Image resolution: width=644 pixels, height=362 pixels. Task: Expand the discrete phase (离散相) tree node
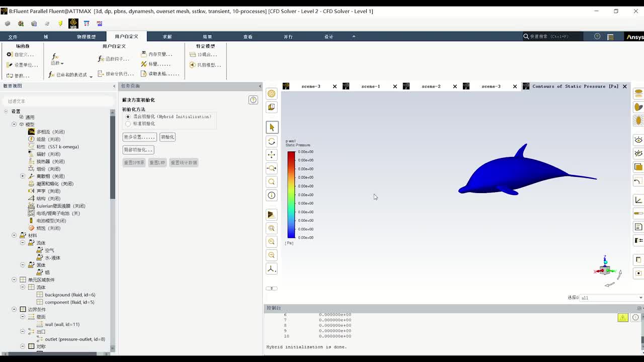[x=23, y=176]
